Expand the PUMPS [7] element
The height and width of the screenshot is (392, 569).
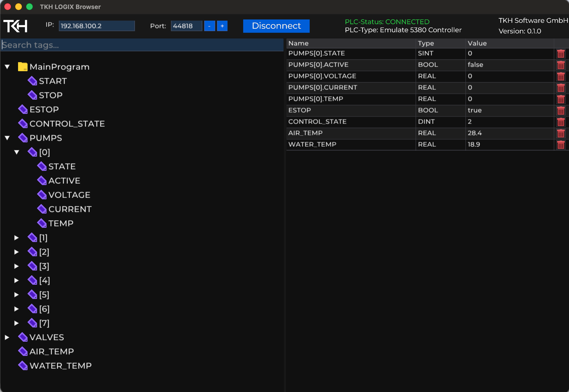point(16,323)
